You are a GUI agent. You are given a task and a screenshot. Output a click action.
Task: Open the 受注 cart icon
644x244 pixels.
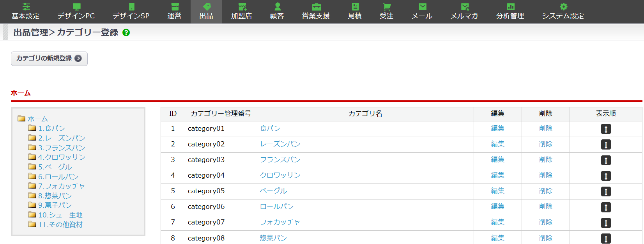tap(387, 7)
